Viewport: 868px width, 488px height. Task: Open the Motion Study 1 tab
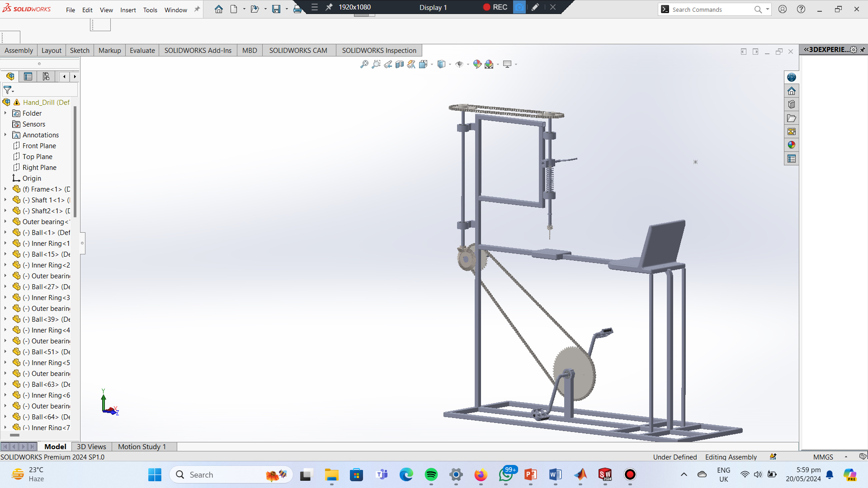coord(142,446)
